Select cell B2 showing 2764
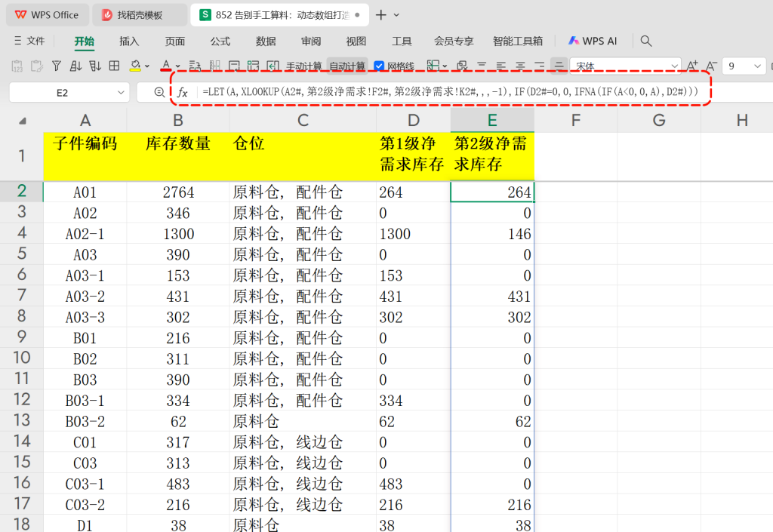This screenshot has width=773, height=532. coord(178,192)
